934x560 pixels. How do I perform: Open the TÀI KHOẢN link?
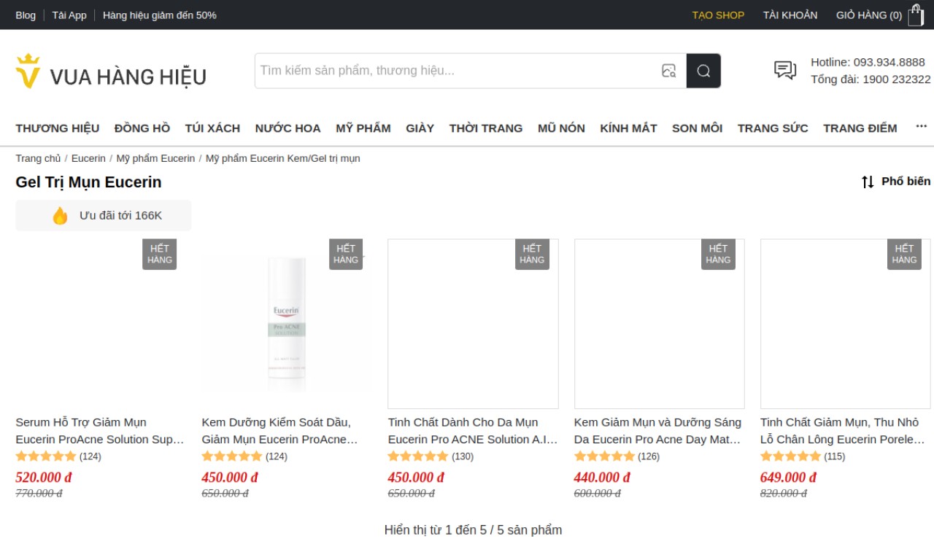(790, 15)
